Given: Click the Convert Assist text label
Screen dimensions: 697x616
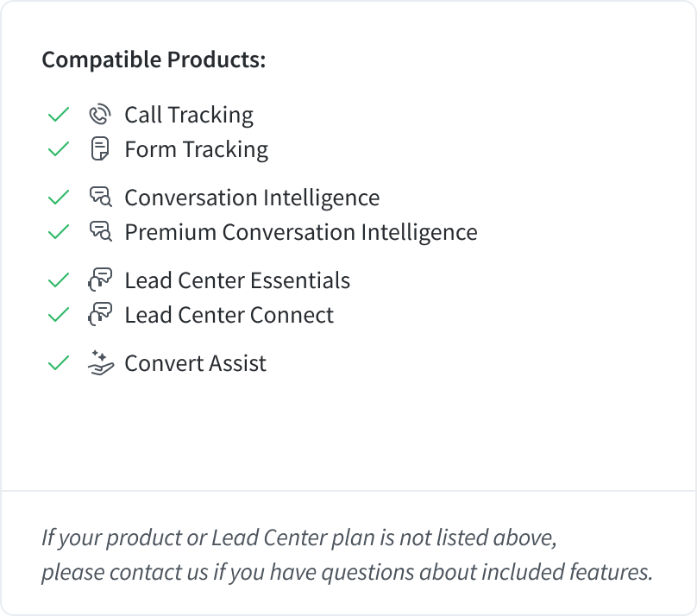Looking at the screenshot, I should (x=195, y=363).
